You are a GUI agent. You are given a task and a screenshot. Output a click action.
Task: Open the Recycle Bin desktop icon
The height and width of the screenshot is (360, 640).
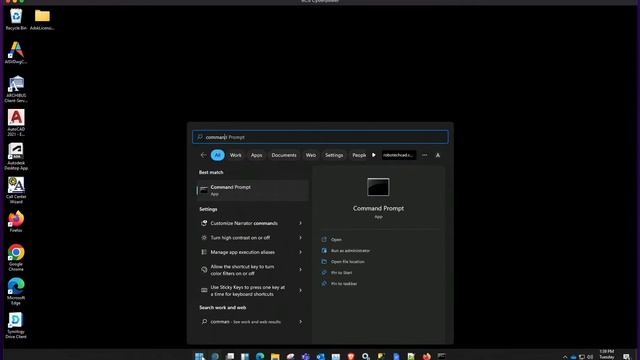point(16,20)
